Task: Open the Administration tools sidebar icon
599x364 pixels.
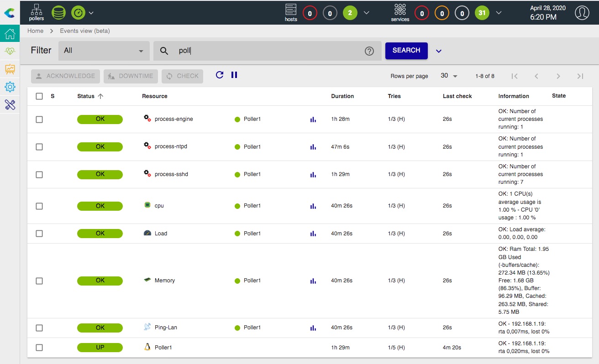Action: 10,104
